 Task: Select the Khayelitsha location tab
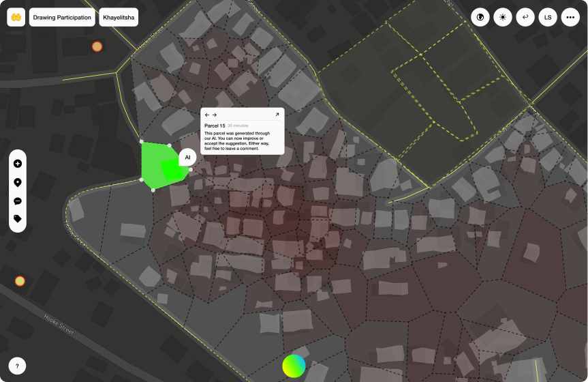point(119,17)
